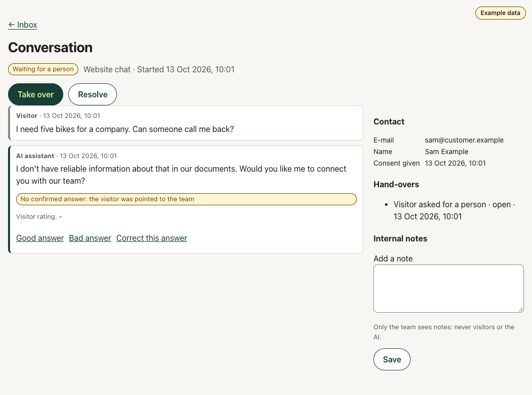Viewport: 532px width, 395px height.
Task: Click the Hand-overs heading
Action: click(396, 184)
